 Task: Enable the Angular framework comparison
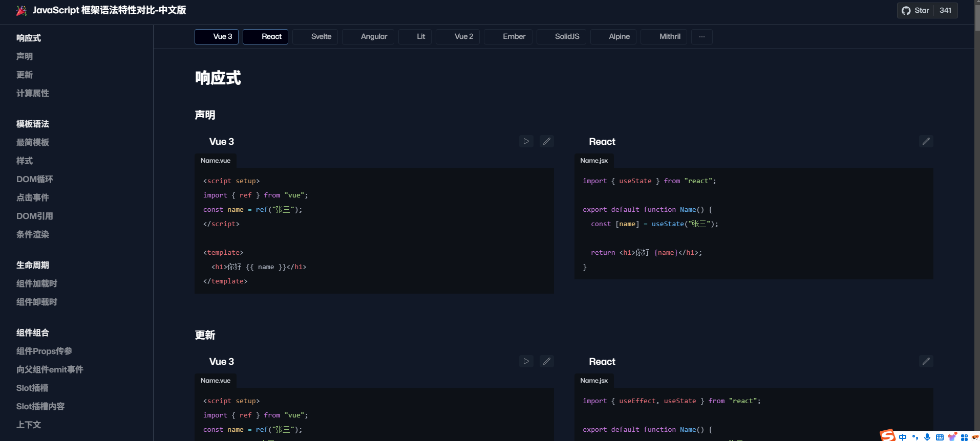tap(368, 37)
